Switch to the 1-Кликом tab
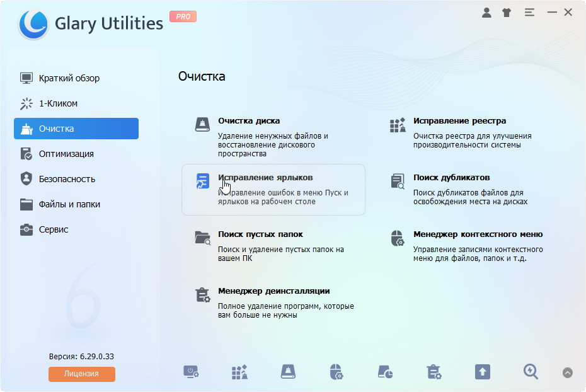Screen dimensions: 586x392 (76, 103)
